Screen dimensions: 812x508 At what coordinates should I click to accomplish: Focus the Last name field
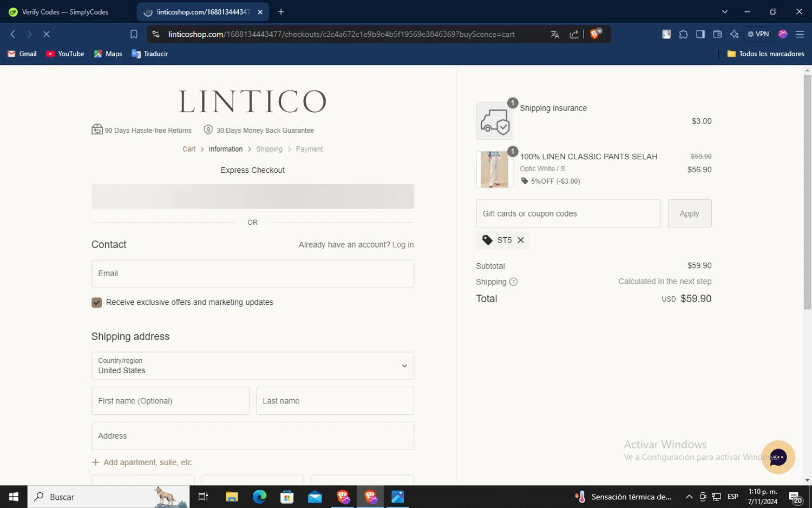pos(335,401)
